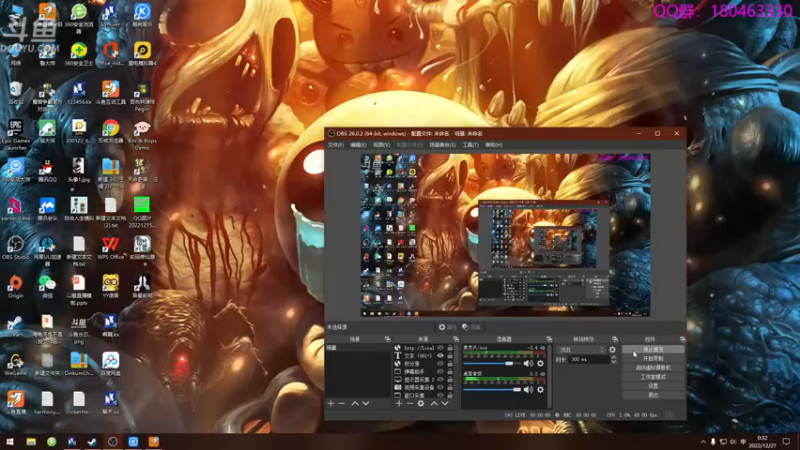Viewport: 800px width, 450px height.
Task: Open the Edit menu in OBS
Action: click(358, 145)
